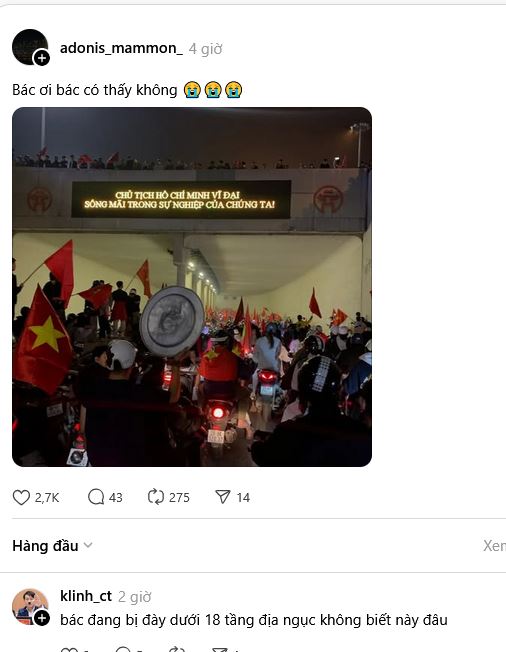Click the chevron next to Hàng đầu
506x652 pixels.
pyautogui.click(x=88, y=546)
